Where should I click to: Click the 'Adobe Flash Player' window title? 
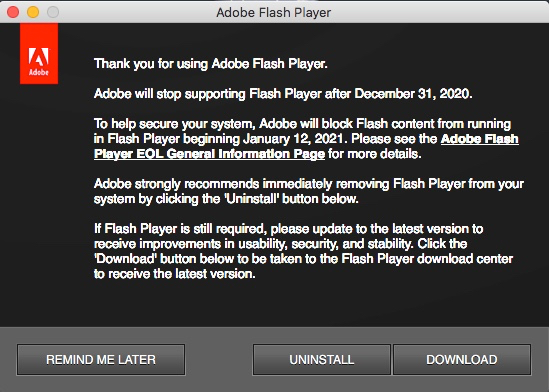point(273,13)
